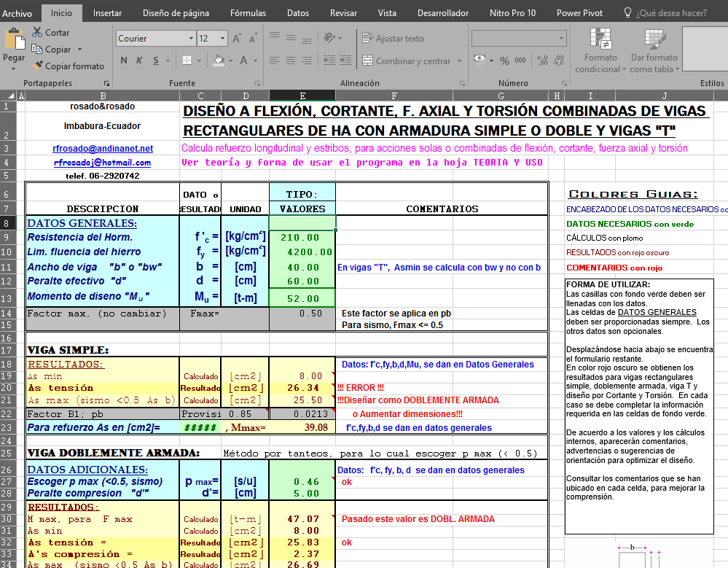
Task: Decrease indent
Action: coord(329,61)
